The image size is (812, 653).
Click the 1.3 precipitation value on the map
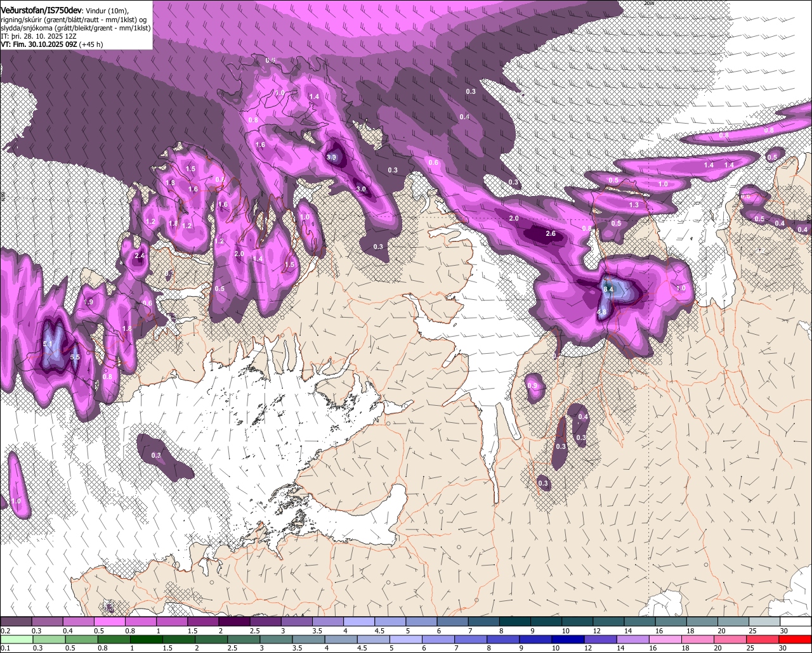634,205
